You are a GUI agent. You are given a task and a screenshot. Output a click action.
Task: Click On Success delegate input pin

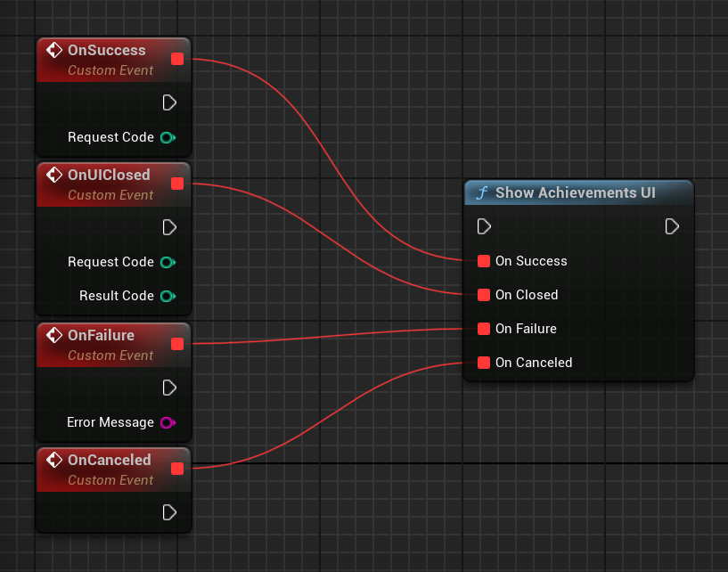[484, 261]
